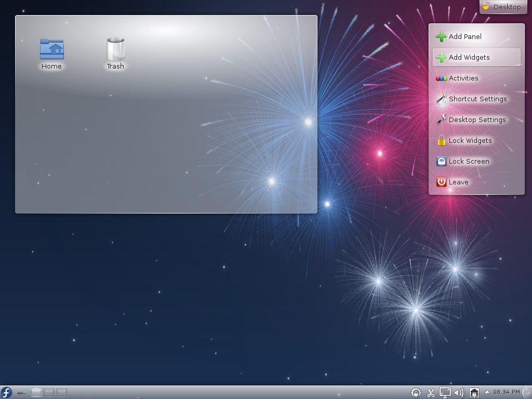Open the panel cashew at the panel's right end

tap(527, 392)
